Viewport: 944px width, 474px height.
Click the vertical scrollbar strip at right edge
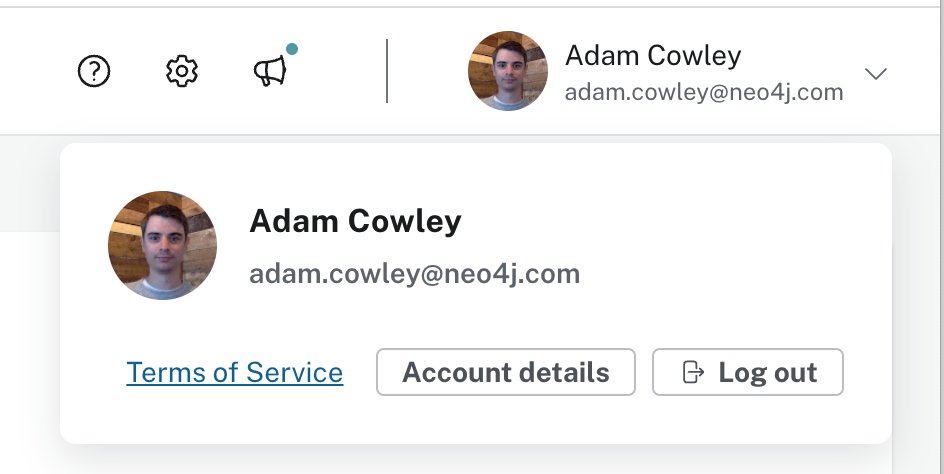click(942, 241)
